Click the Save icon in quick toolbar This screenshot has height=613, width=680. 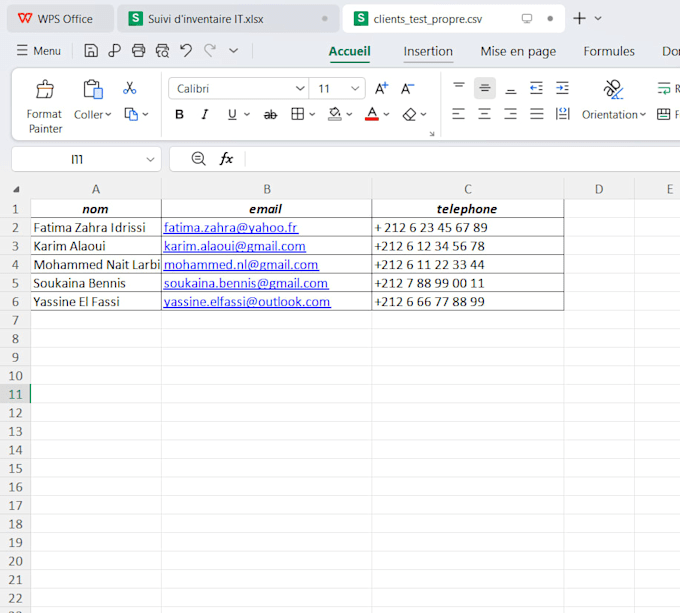[91, 51]
